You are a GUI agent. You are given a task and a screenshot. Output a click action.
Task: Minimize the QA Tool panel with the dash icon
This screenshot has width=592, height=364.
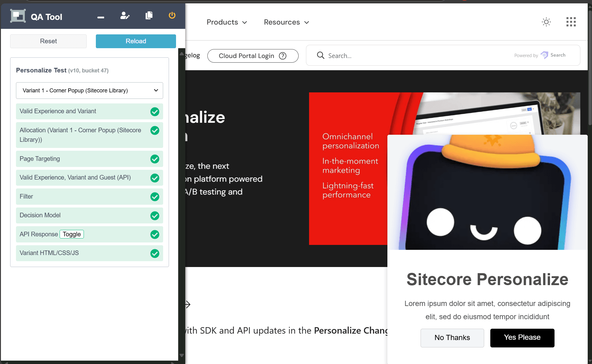101,17
